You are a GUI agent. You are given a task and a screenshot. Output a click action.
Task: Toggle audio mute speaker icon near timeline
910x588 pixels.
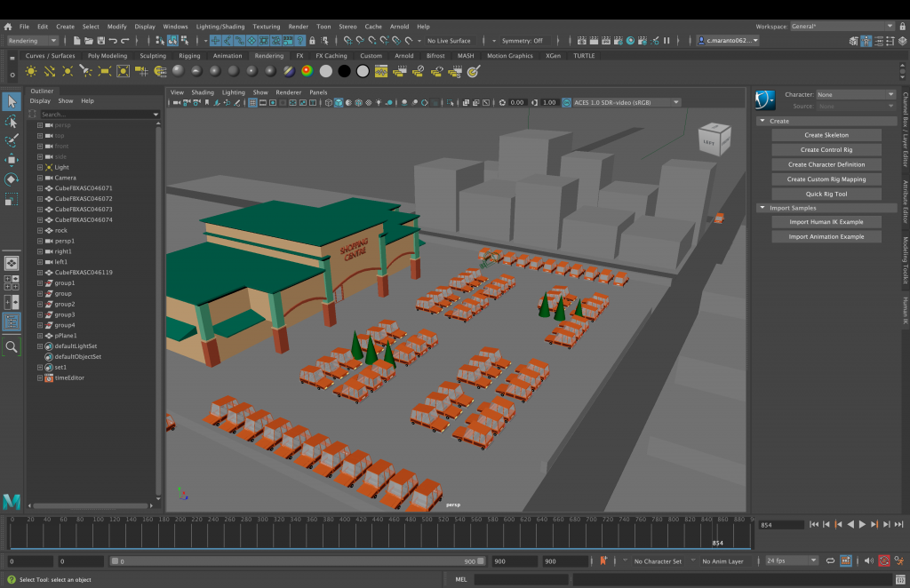869,561
